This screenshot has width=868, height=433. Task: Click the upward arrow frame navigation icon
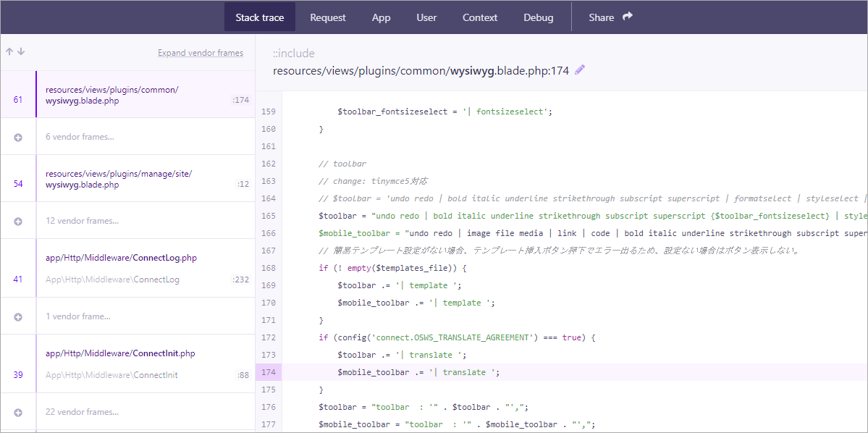click(x=9, y=51)
